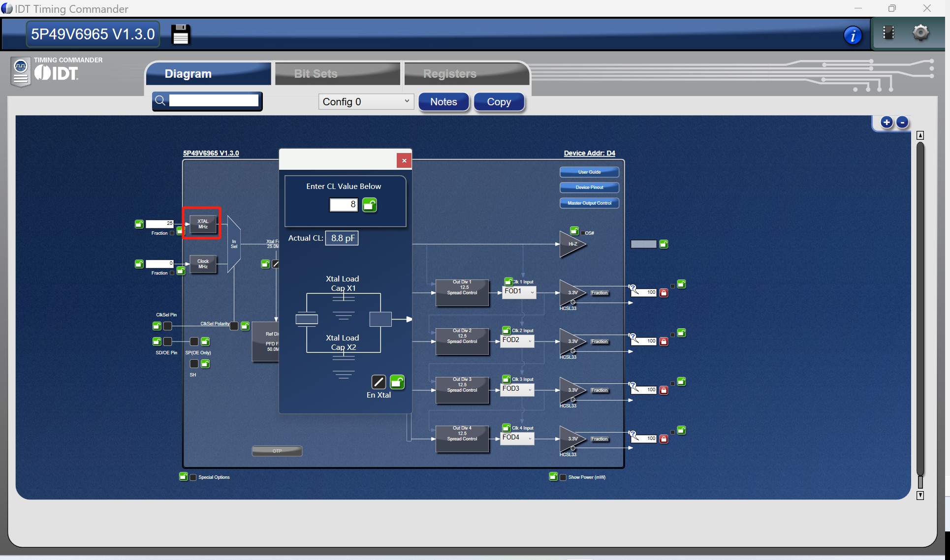The width and height of the screenshot is (950, 560).
Task: Open the Device Pinout button
Action: 589,187
